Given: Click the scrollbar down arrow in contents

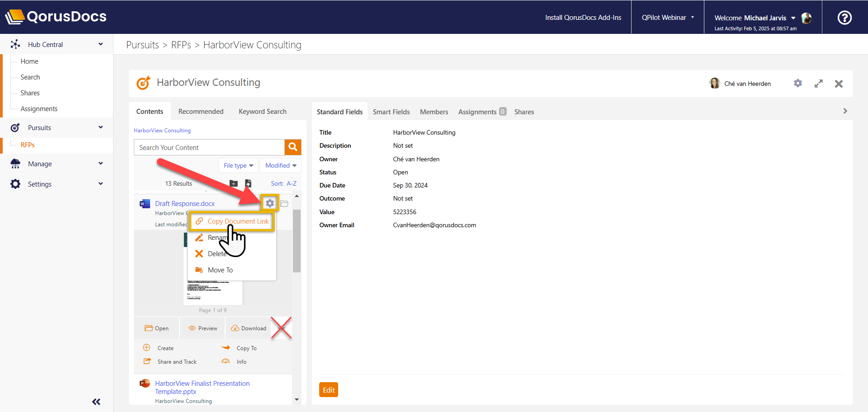Looking at the screenshot, I should 297,399.
